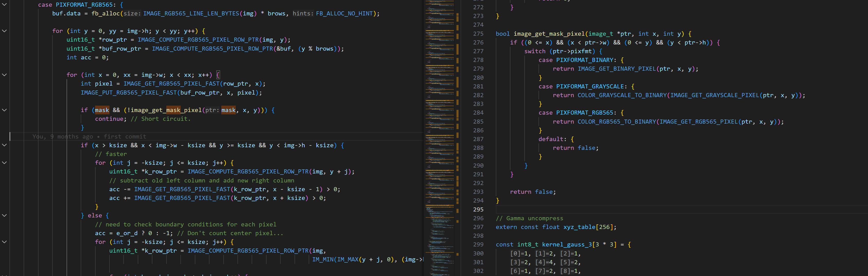This screenshot has height=276, width=868.
Task: Click IMAGE_RGB565_LINE_LEN_BYTES macro
Action: click(x=191, y=13)
